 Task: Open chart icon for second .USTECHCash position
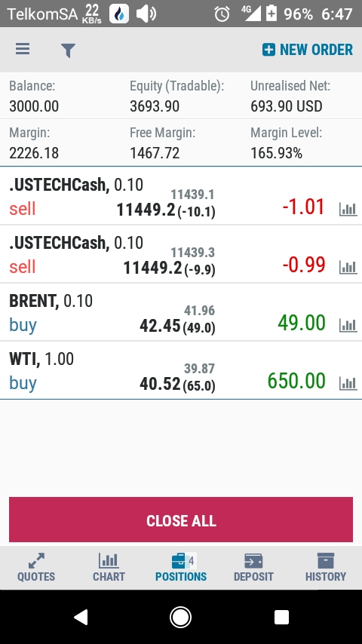348,267
